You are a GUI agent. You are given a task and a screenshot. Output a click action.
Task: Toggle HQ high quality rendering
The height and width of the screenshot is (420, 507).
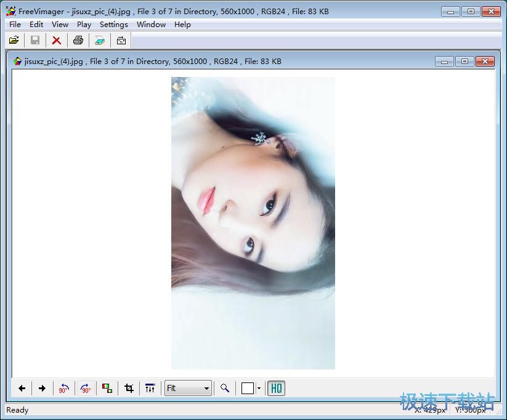pyautogui.click(x=276, y=388)
